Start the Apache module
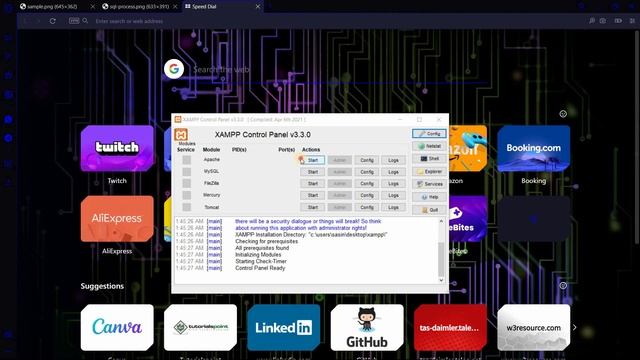 313,160
